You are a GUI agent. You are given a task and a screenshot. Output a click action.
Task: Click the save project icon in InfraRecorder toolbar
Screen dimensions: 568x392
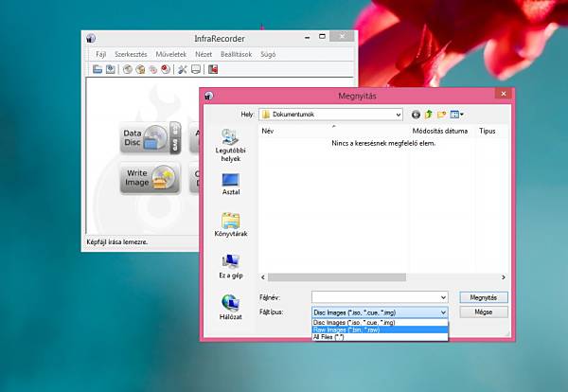[x=111, y=69]
